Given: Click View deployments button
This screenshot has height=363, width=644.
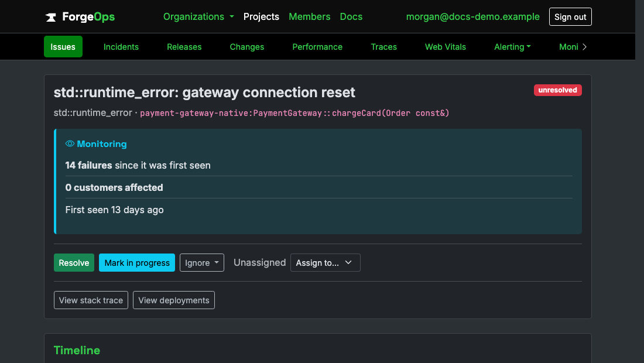Looking at the screenshot, I should click(174, 300).
